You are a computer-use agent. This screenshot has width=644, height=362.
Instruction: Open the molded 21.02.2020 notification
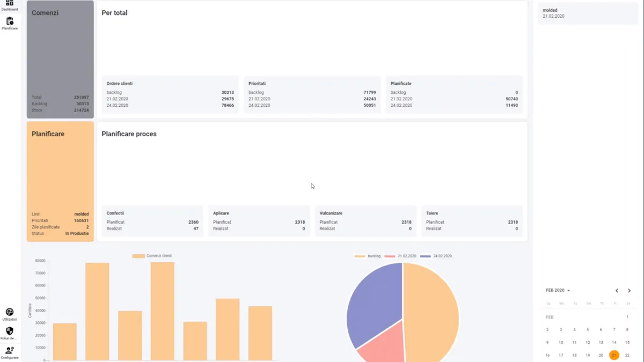click(x=588, y=13)
